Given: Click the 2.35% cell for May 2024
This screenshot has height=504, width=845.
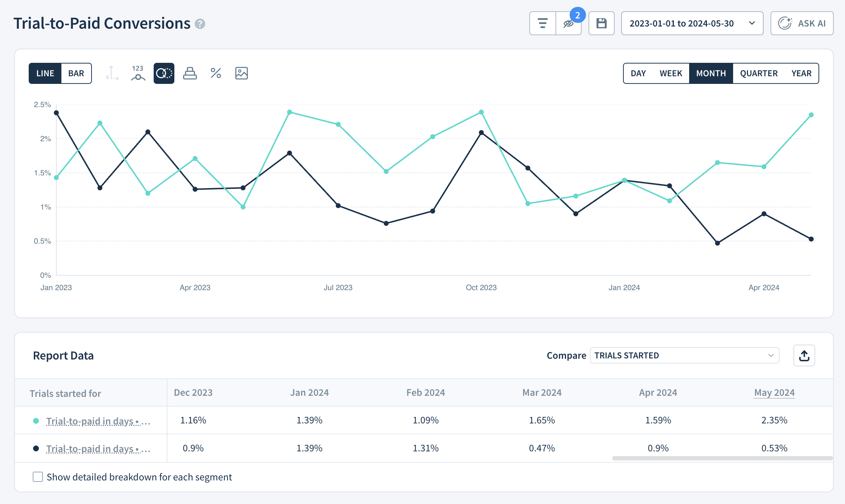Looking at the screenshot, I should [x=775, y=420].
